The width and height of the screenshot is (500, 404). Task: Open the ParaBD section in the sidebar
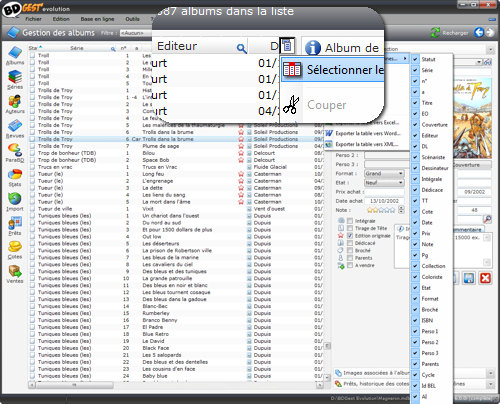click(15, 153)
